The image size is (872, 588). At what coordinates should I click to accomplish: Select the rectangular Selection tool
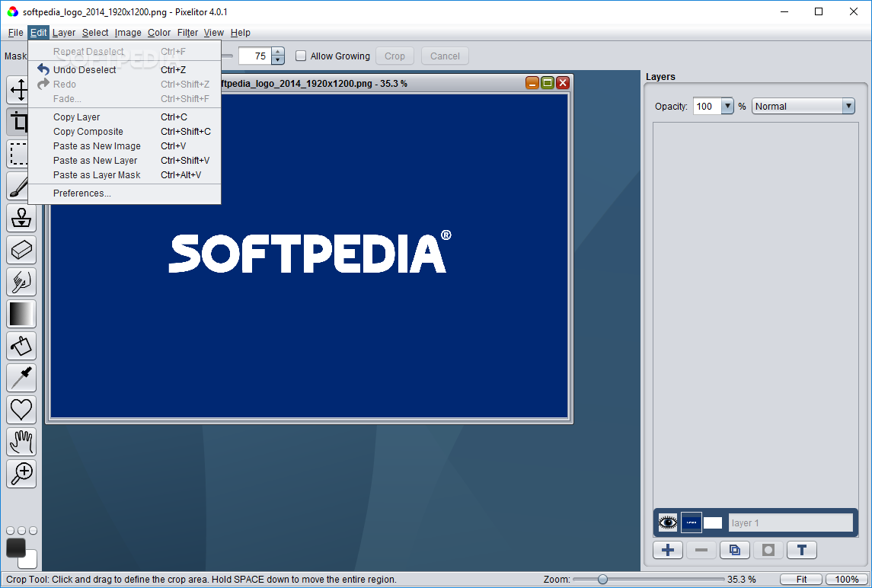21,154
